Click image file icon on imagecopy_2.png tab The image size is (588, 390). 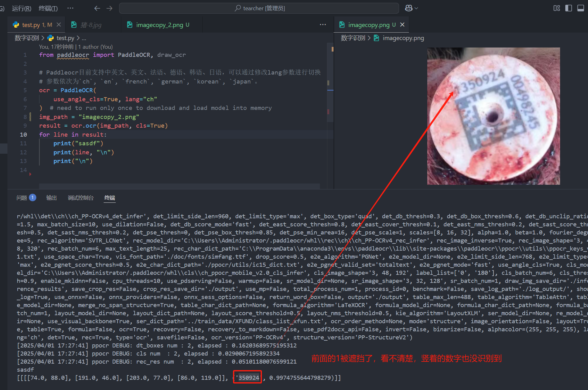[x=130, y=25]
